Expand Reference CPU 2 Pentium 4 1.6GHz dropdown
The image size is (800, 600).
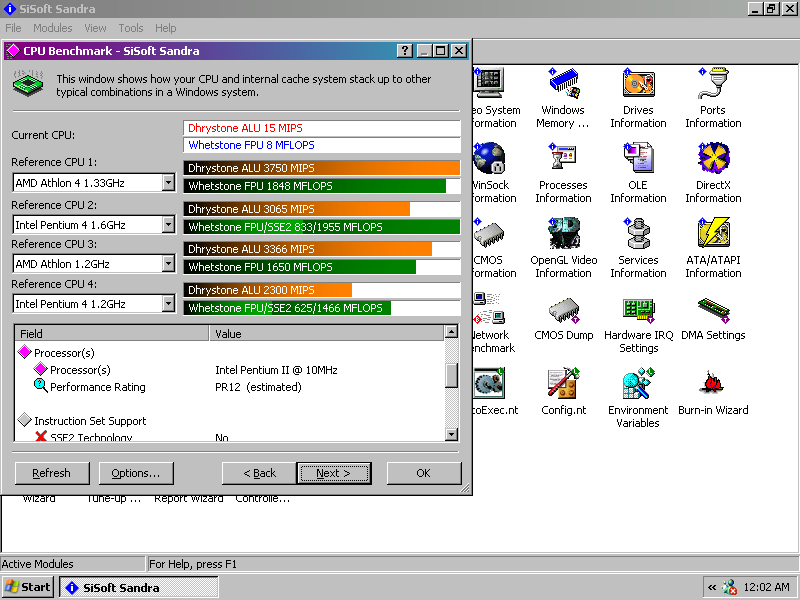coord(167,225)
